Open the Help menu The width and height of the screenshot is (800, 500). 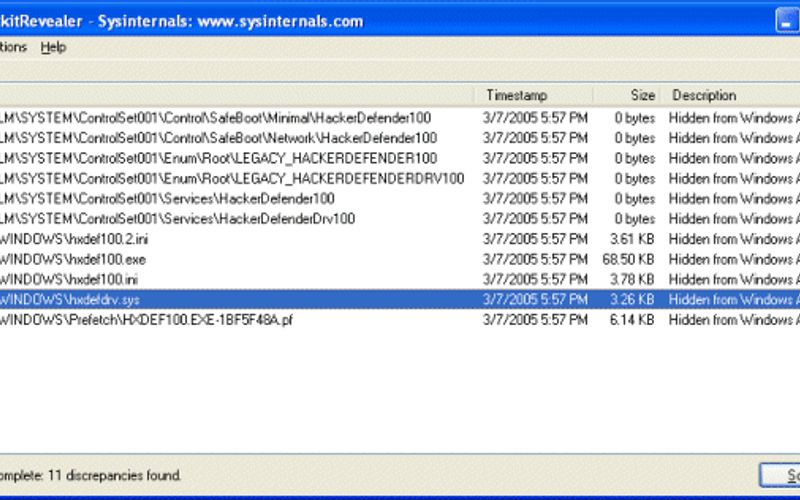53,47
